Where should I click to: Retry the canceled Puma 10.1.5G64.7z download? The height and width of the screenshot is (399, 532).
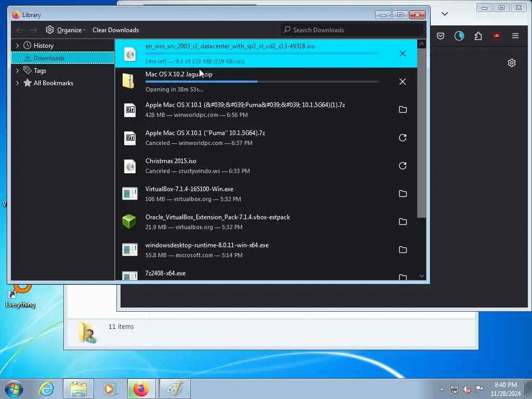click(x=403, y=138)
